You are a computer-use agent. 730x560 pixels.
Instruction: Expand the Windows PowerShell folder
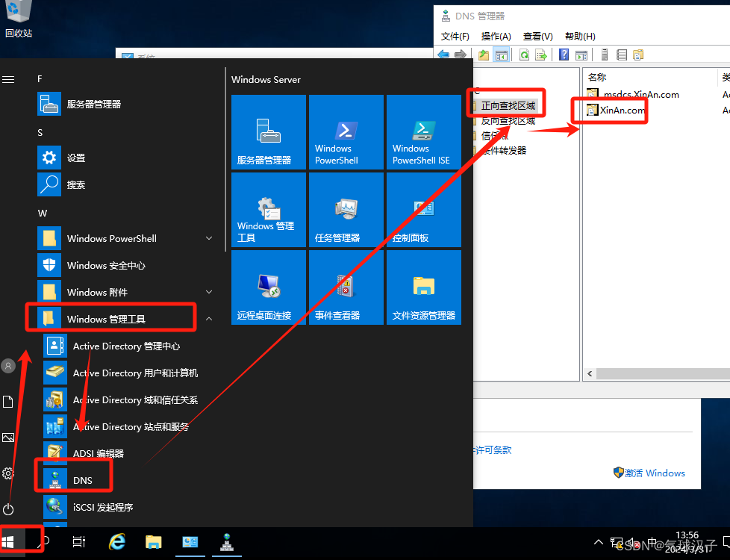pos(209,238)
